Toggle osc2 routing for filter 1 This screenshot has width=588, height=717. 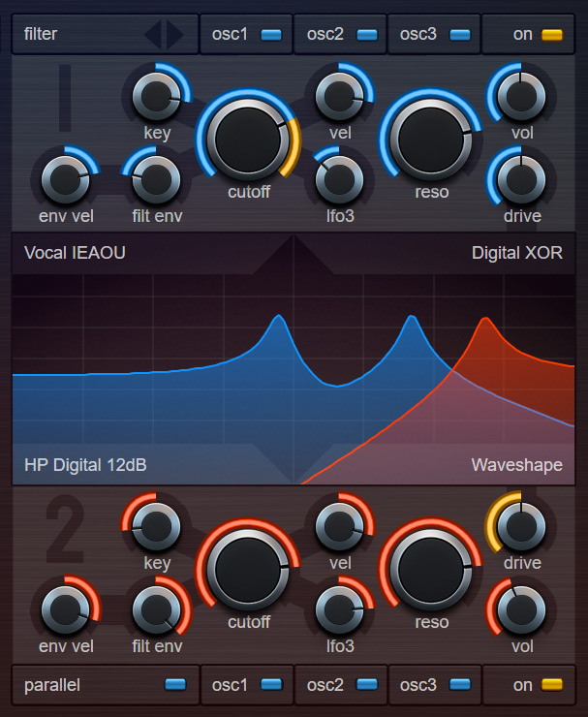(x=366, y=35)
